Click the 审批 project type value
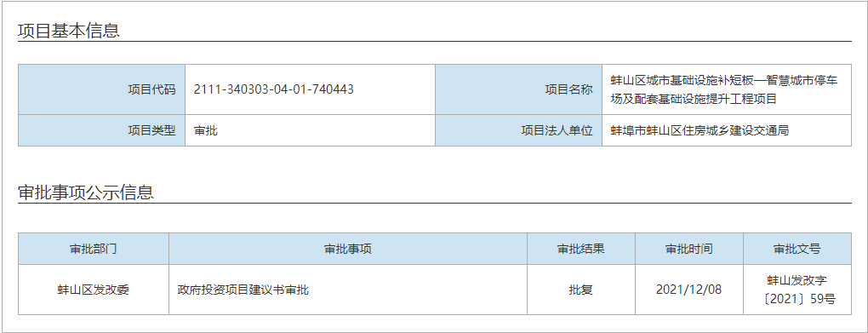Screen dimensions: 868x333 (x=206, y=131)
